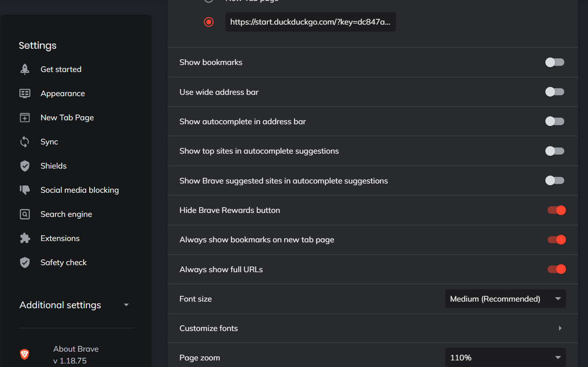The height and width of the screenshot is (367, 588).
Task: Click the DuckDuckGo homepage URL field
Action: click(310, 22)
